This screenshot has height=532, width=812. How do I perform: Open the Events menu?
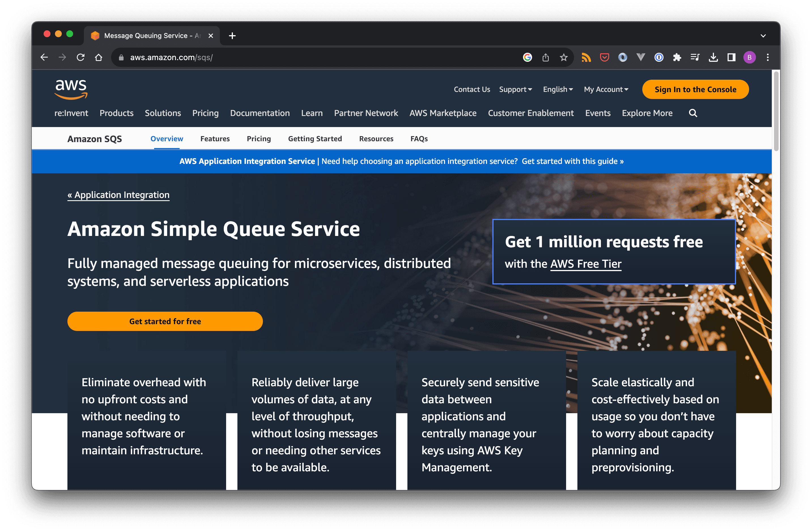[598, 113]
